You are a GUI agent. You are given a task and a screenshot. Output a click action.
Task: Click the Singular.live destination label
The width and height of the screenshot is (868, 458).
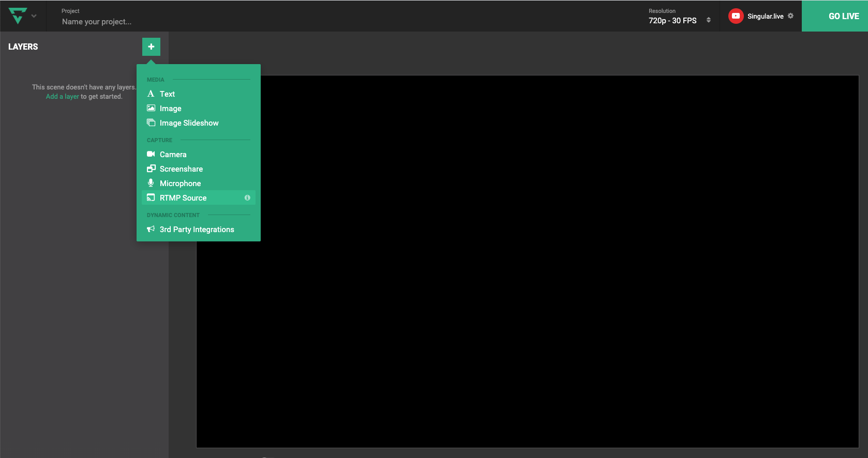click(766, 17)
